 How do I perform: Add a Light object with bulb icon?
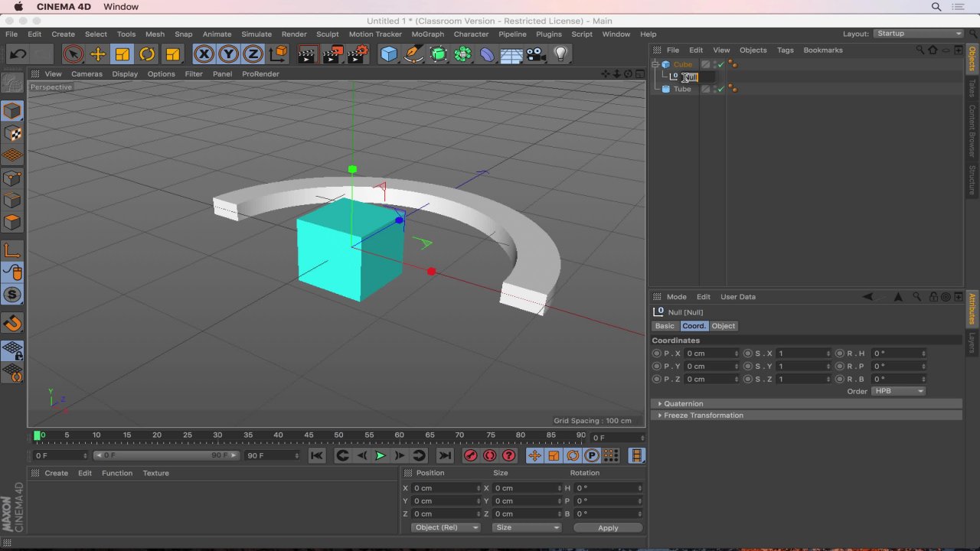coord(560,54)
